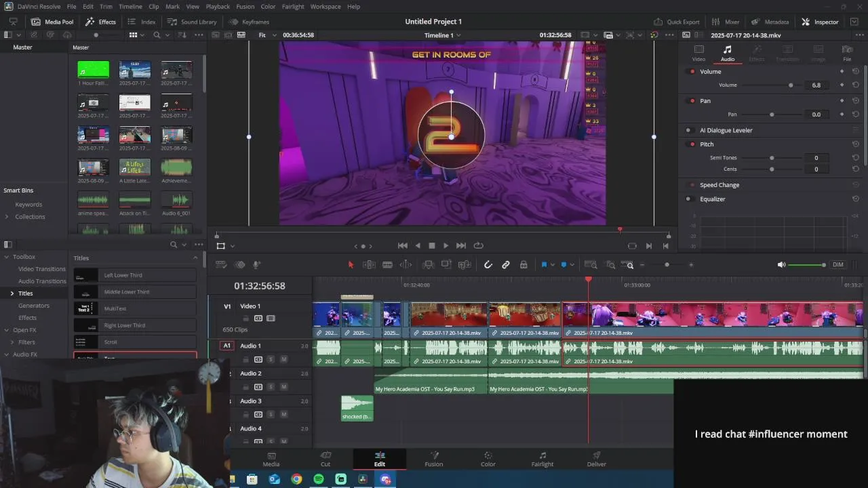The image size is (868, 488).
Task: Open the flag color dropdown arrow
Action: (552, 265)
